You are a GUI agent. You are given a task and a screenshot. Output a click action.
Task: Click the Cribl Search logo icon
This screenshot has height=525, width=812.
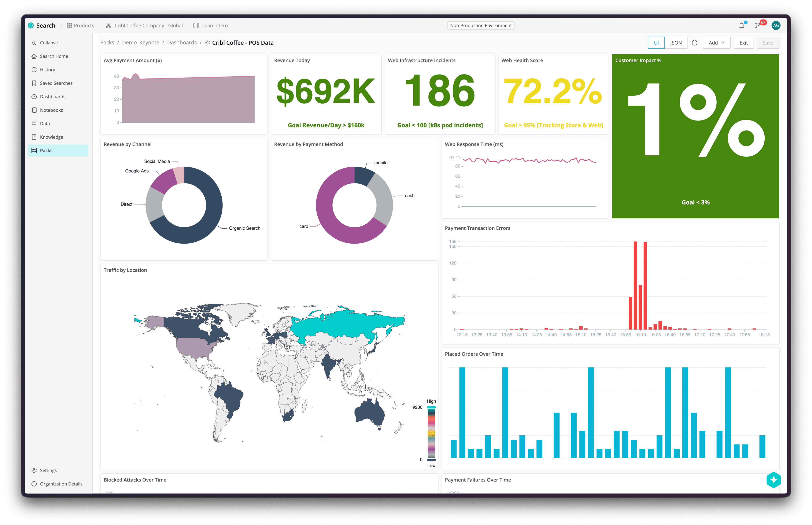click(x=31, y=26)
